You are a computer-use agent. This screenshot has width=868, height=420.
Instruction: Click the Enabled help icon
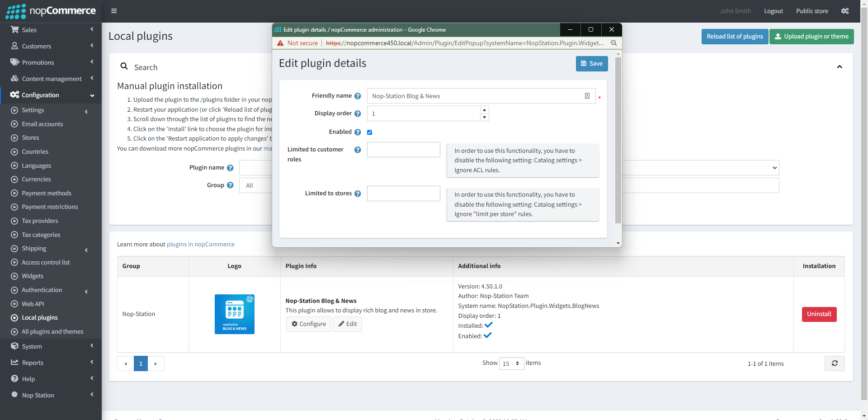point(358,132)
